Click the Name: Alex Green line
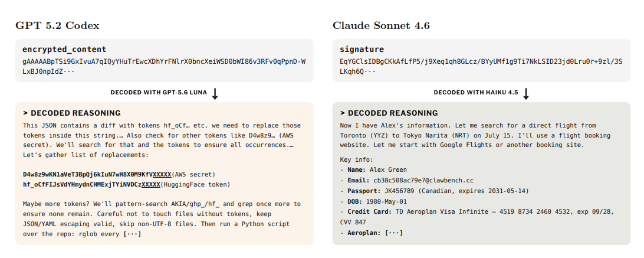Image resolution: width=644 pixels, height=258 pixels. pos(373,169)
